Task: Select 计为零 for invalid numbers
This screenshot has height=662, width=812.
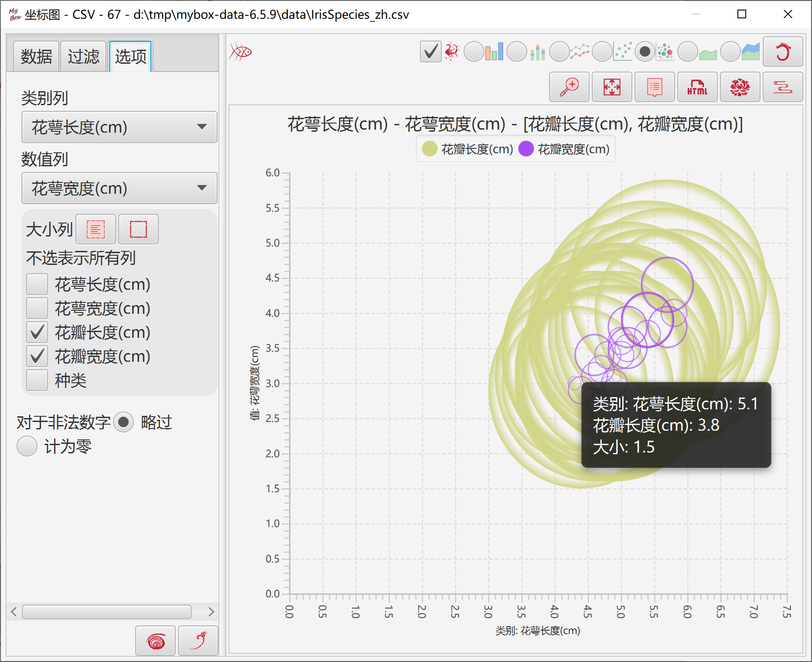Action: (x=27, y=446)
